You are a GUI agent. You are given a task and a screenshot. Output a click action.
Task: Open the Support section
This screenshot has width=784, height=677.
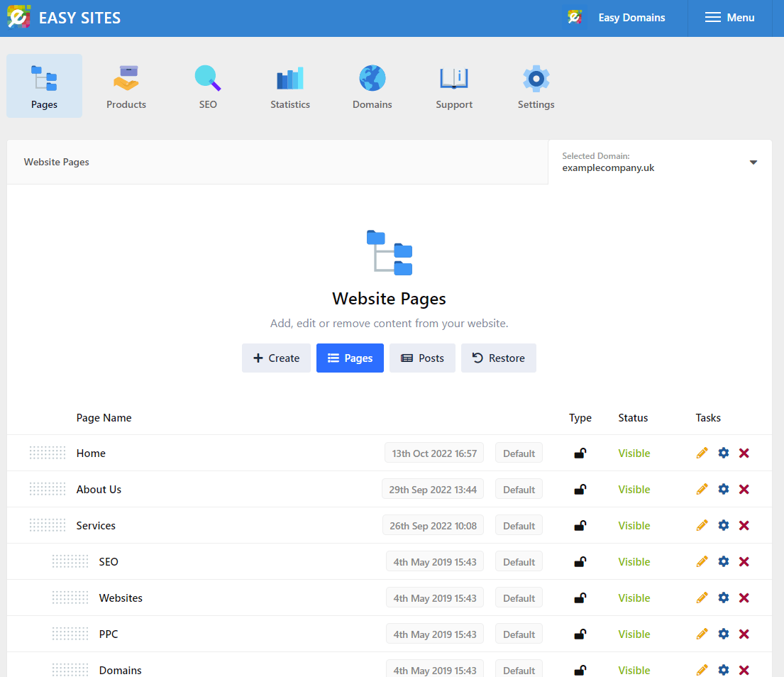click(x=454, y=85)
